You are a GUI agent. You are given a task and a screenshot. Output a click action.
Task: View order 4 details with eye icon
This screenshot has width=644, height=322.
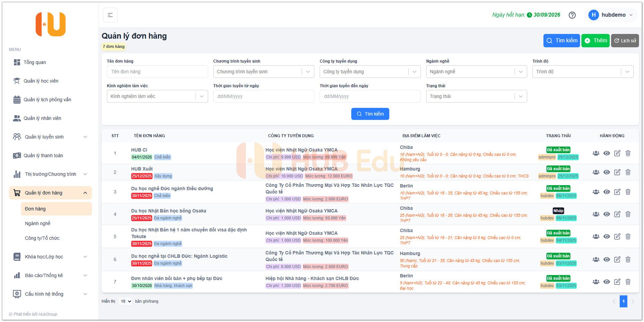coord(606,214)
